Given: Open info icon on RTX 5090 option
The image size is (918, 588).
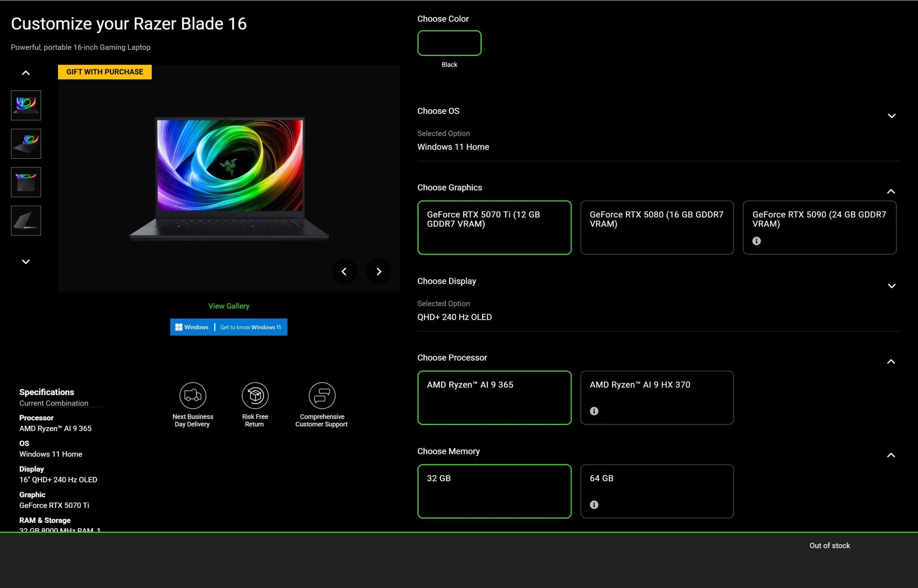Looking at the screenshot, I should (x=756, y=241).
